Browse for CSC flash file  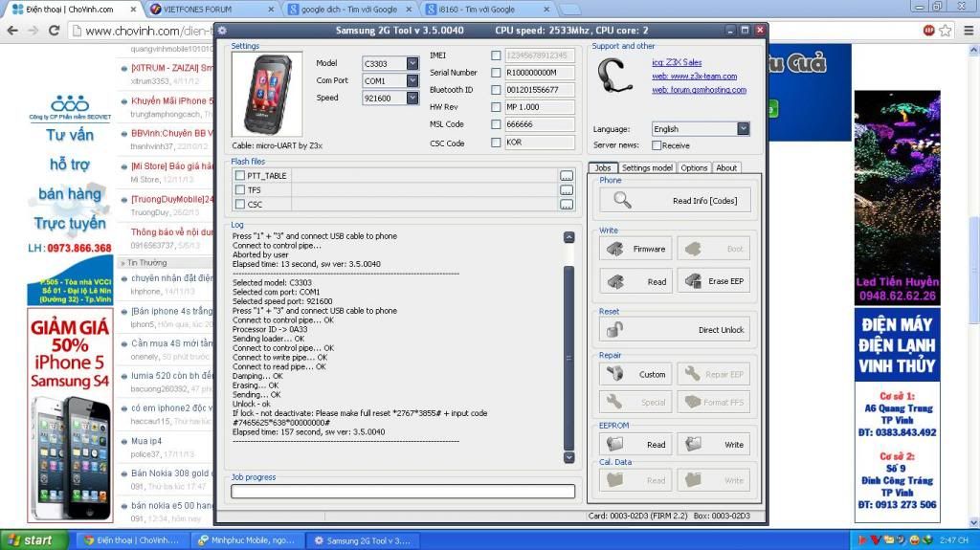[x=567, y=205]
